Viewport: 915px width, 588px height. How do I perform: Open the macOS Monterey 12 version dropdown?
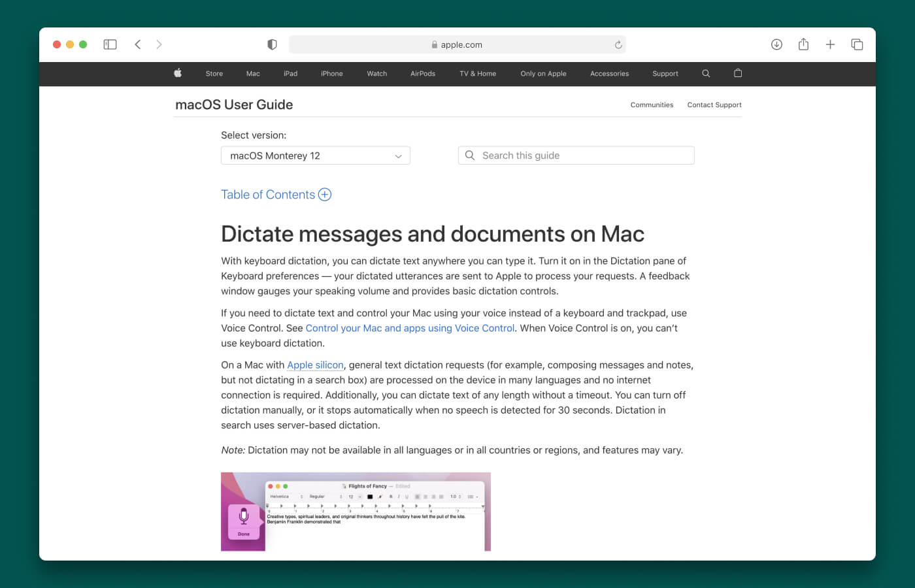point(316,155)
